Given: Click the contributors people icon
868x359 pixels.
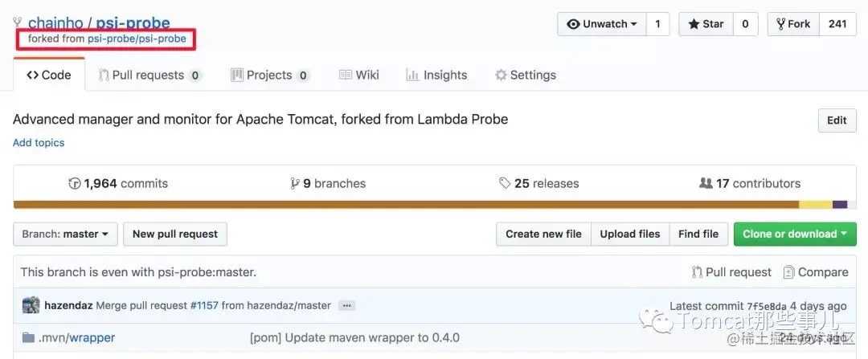Looking at the screenshot, I should pyautogui.click(x=706, y=184).
